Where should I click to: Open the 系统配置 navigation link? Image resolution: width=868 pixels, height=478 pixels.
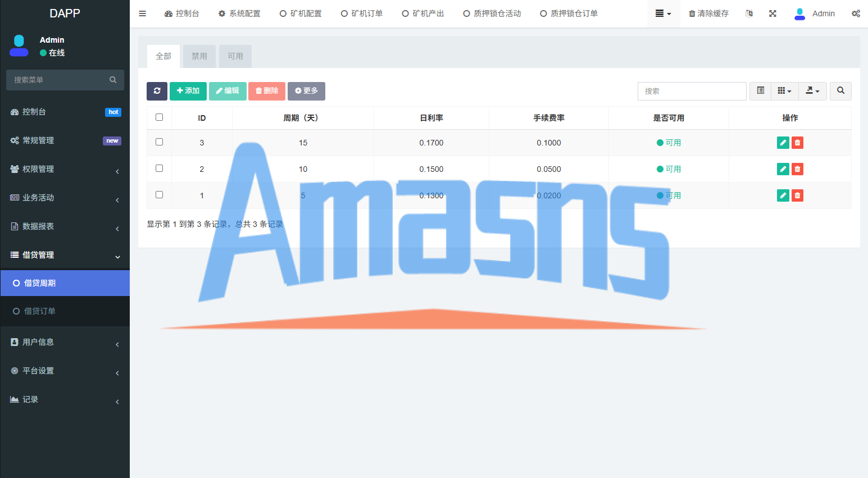click(x=239, y=13)
